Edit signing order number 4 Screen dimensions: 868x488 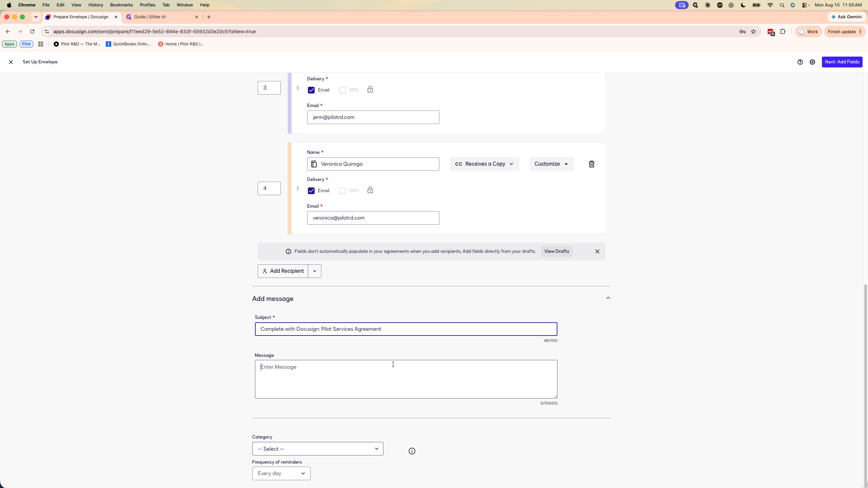click(x=269, y=188)
